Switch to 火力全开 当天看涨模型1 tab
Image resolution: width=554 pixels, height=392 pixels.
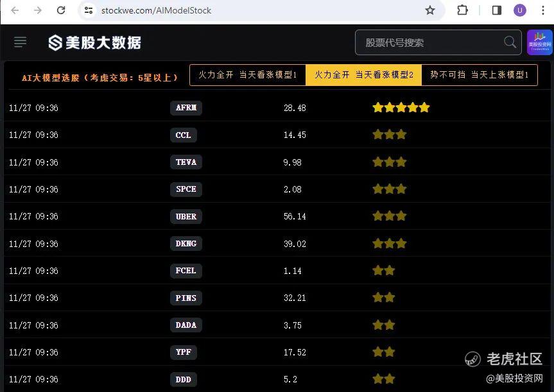pos(248,75)
